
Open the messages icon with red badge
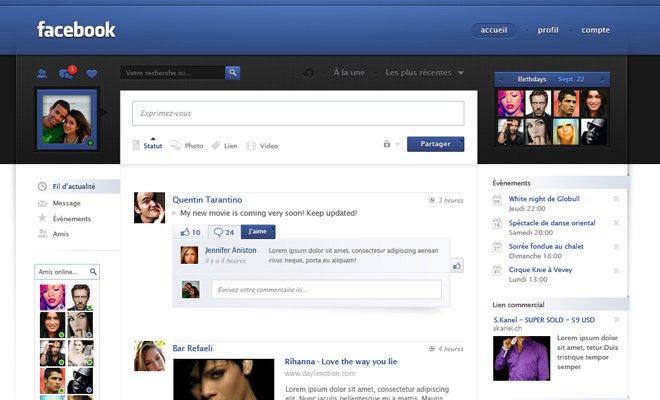[x=67, y=72]
